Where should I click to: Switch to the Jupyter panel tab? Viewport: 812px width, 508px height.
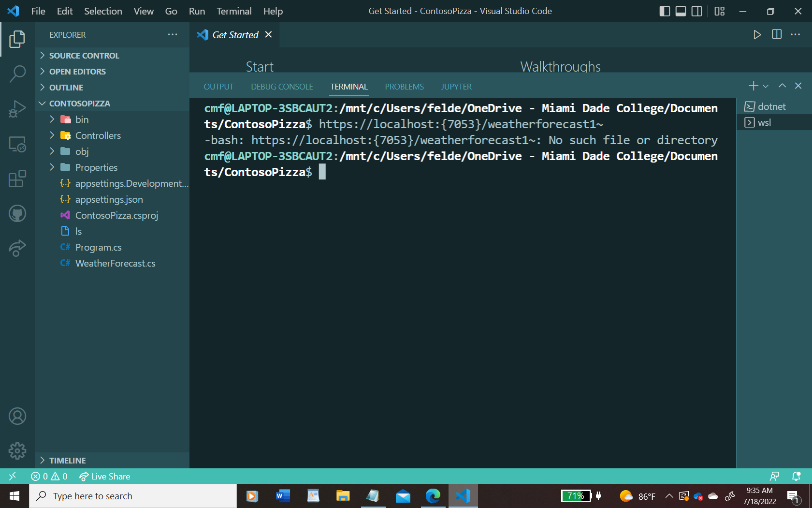tap(456, 87)
